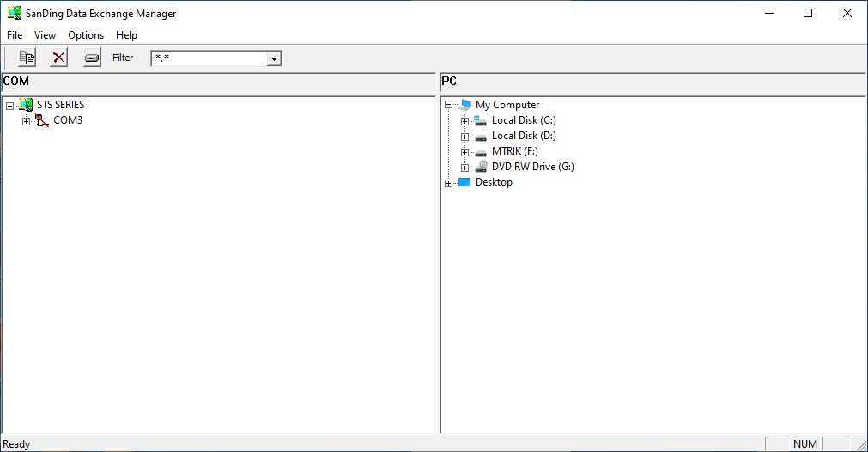This screenshot has width=868, height=452.
Task: Collapse the STS SERIES tree node
Action: pyautogui.click(x=9, y=106)
